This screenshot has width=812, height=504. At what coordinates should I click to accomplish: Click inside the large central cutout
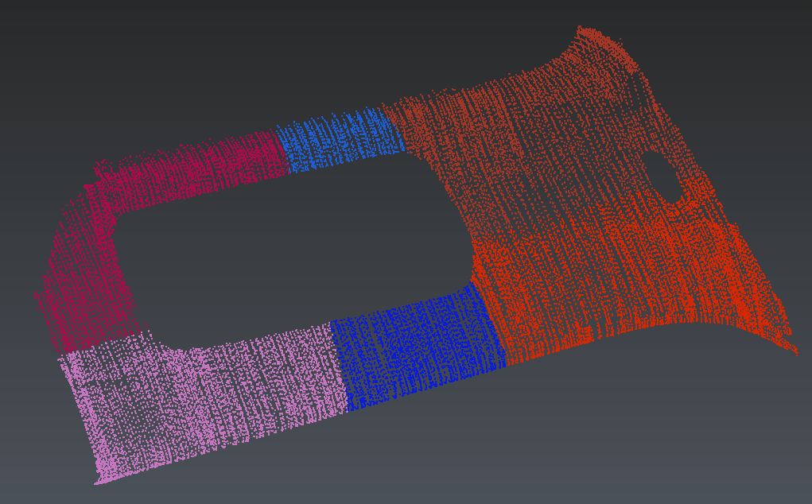point(294,246)
